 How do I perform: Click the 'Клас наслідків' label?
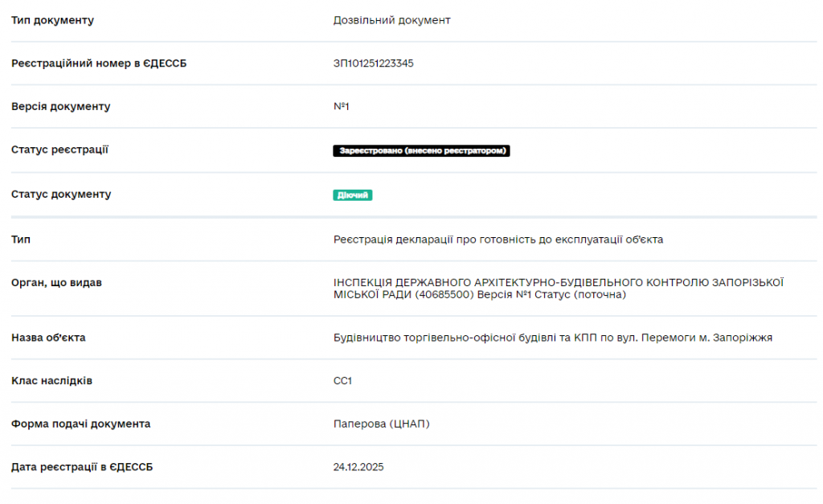(x=51, y=381)
